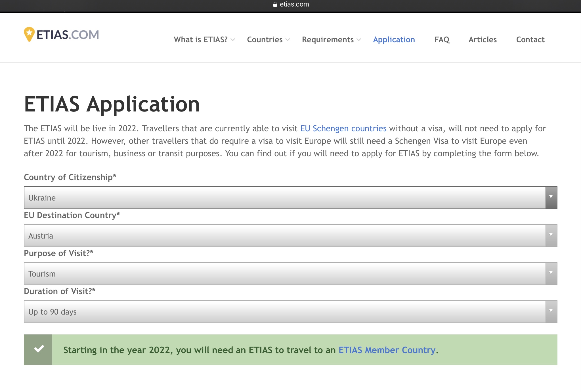The width and height of the screenshot is (581, 392).
Task: Click arrow button of EU Destination Country dropdown
Action: [x=551, y=235]
